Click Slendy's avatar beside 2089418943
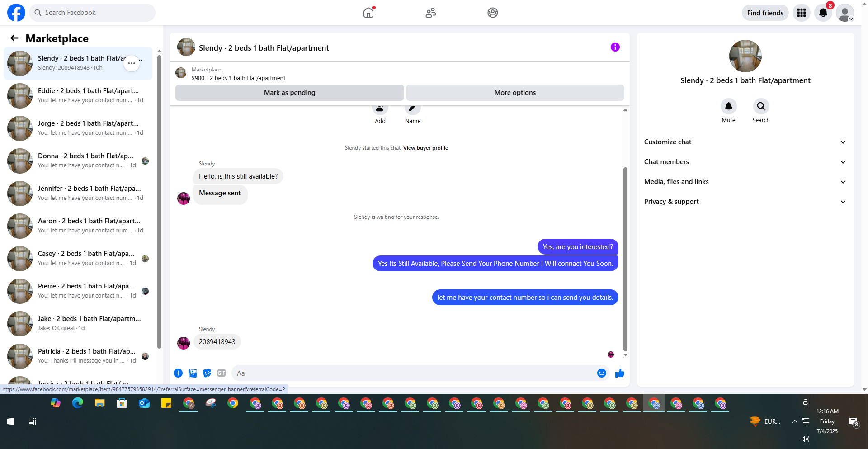This screenshot has height=449, width=868. coord(184,343)
